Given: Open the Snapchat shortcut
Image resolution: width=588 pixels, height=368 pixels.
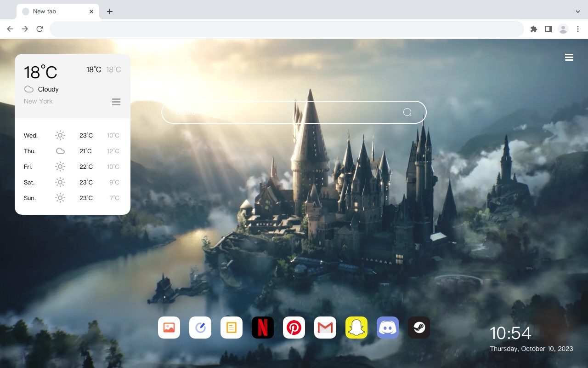Looking at the screenshot, I should 356,328.
